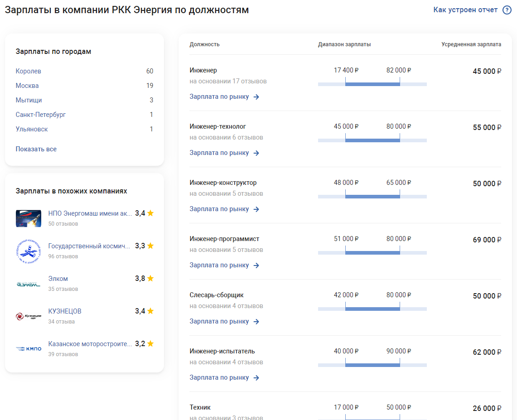Click the Инженер-испытатель salary range bar
Screen dimensions: 517x420
tap(372, 365)
